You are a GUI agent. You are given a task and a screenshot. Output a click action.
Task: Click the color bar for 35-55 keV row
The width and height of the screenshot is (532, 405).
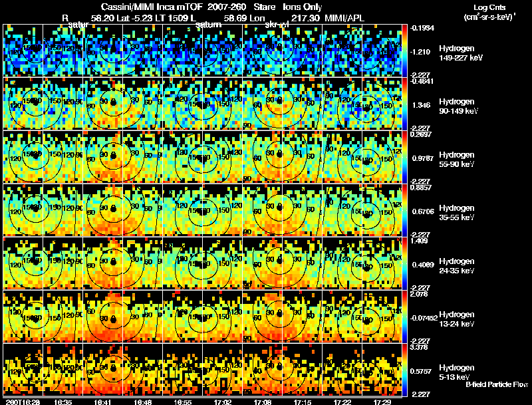coord(404,210)
